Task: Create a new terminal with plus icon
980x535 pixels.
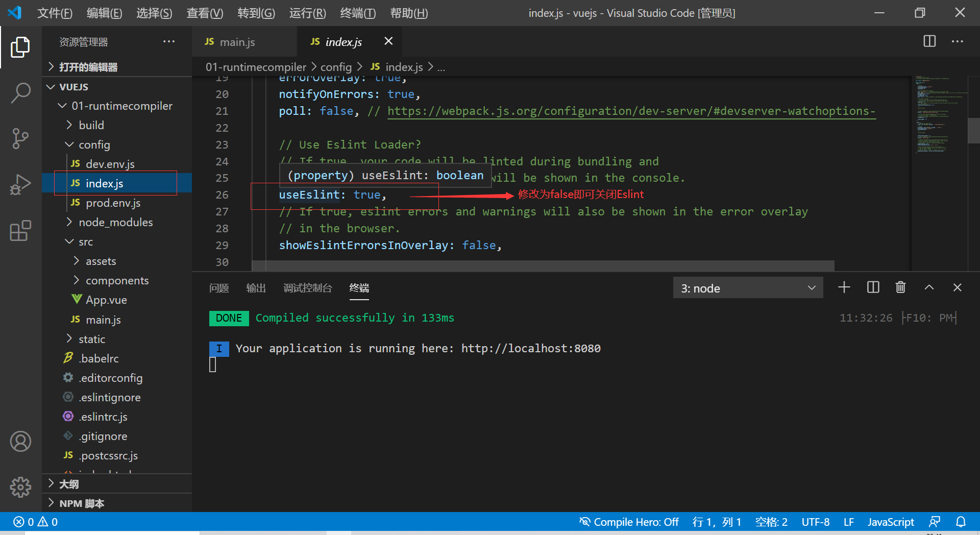Action: click(x=844, y=287)
